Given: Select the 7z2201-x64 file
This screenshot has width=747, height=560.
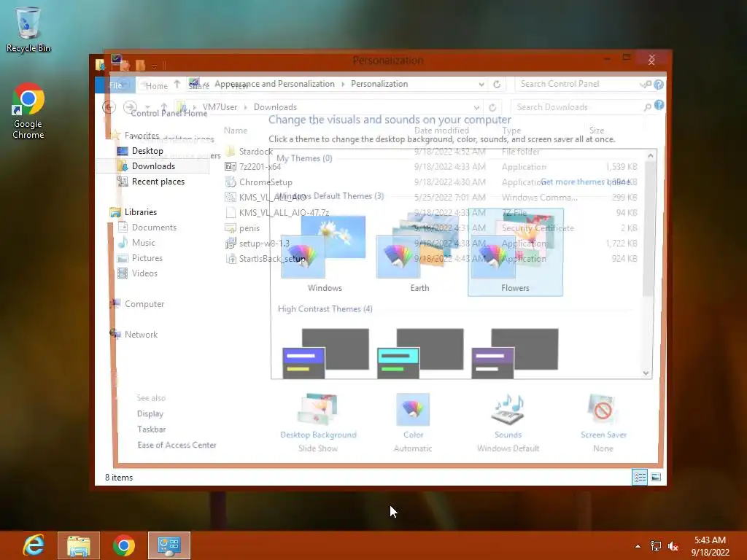Looking at the screenshot, I should pos(260,167).
